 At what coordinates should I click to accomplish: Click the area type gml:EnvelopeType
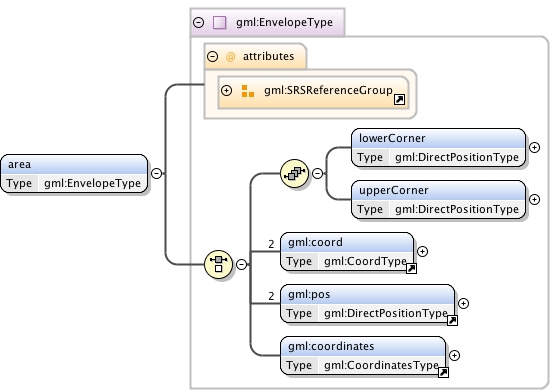coord(93,183)
